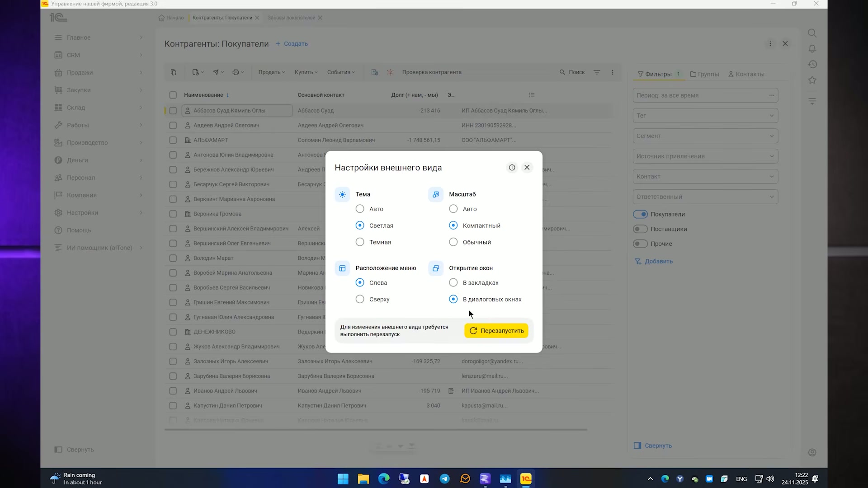
Task: Switch to the Заказы покупателей tab
Action: tap(291, 18)
